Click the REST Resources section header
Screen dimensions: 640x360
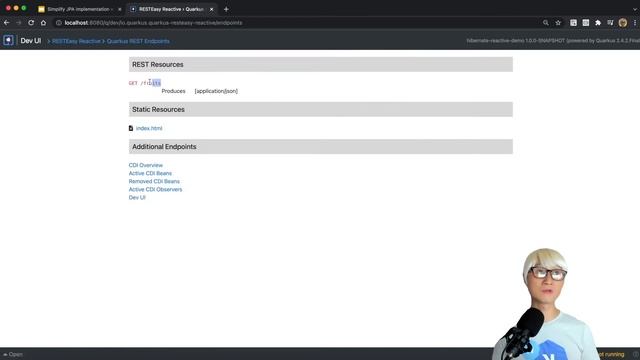click(x=321, y=64)
